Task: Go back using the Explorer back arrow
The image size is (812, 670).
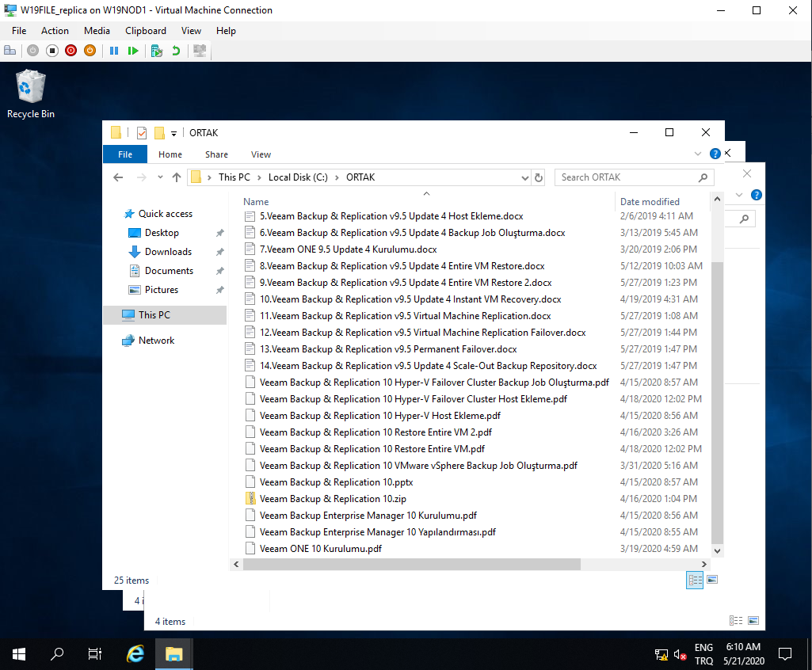Action: coord(118,177)
